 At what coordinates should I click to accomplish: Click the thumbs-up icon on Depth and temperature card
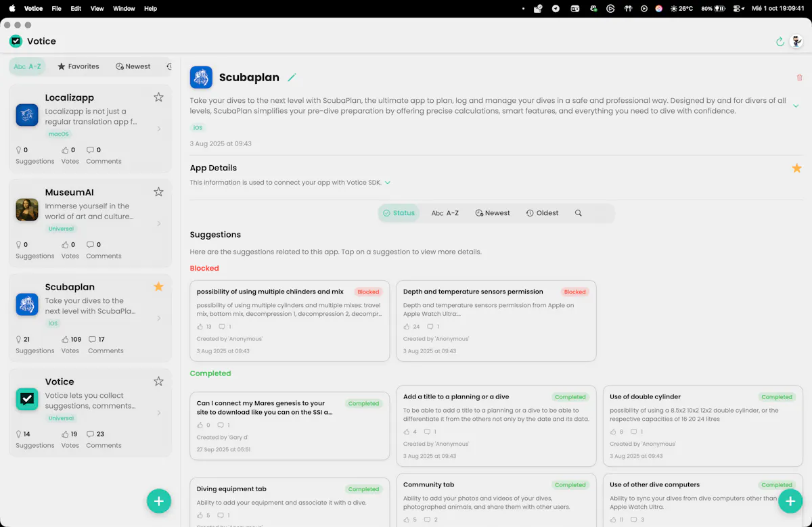407,327
